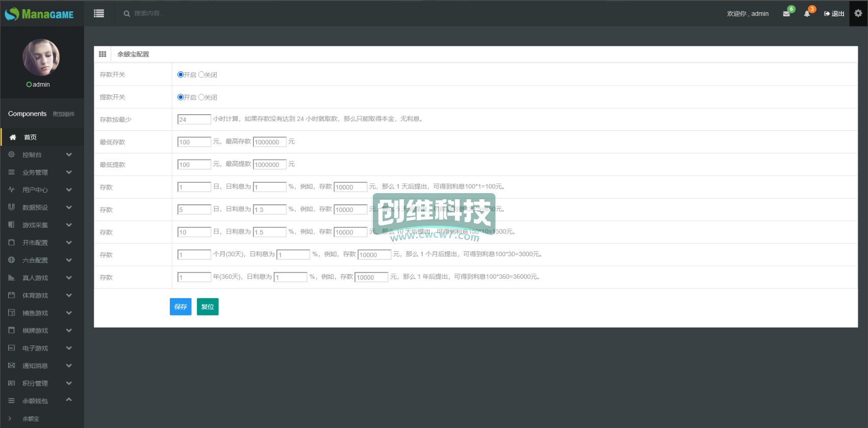Click the home icon beside 首页
868x428 pixels.
point(13,137)
